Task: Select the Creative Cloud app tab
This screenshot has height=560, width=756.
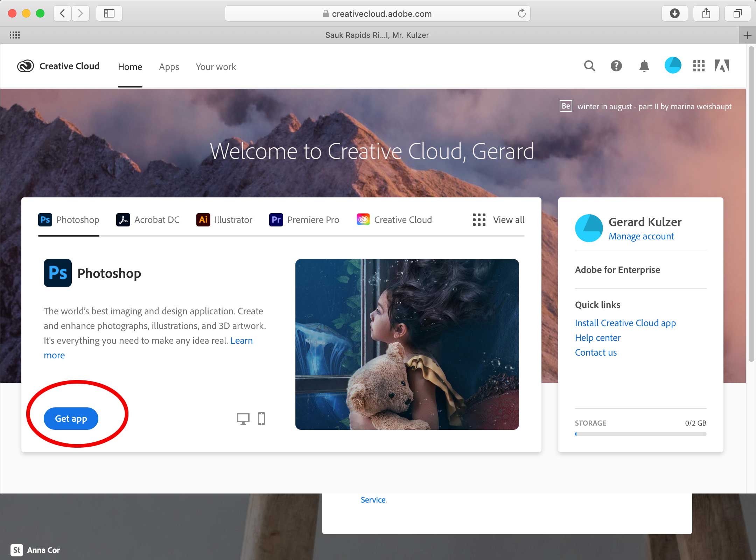Action: 394,220
